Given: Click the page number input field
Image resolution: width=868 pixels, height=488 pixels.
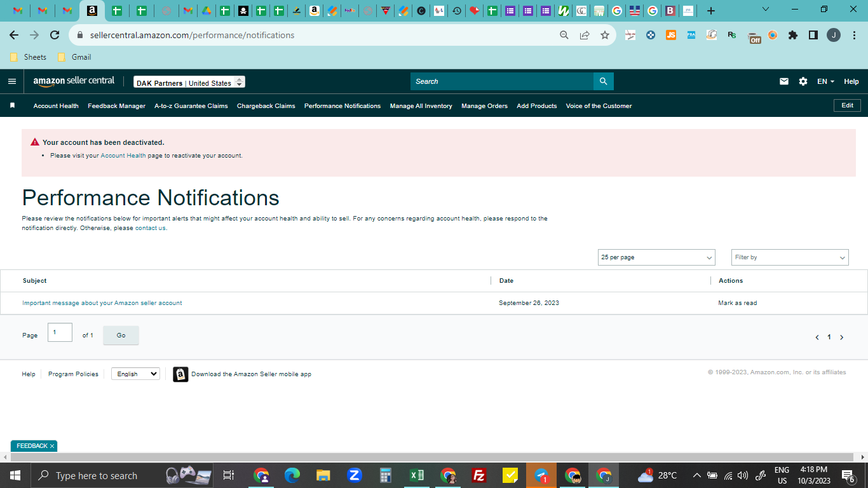Looking at the screenshot, I should [60, 332].
